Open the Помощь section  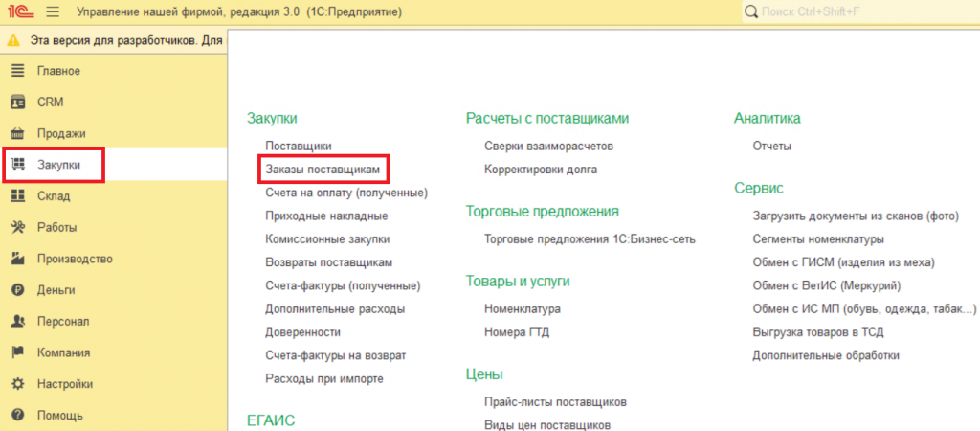point(60,415)
